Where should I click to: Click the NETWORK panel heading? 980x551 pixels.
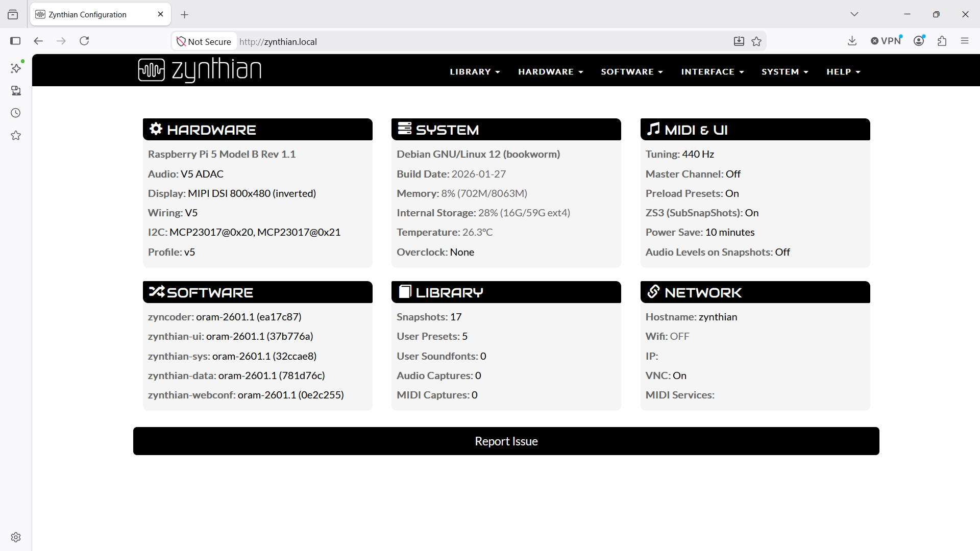pyautogui.click(x=755, y=292)
